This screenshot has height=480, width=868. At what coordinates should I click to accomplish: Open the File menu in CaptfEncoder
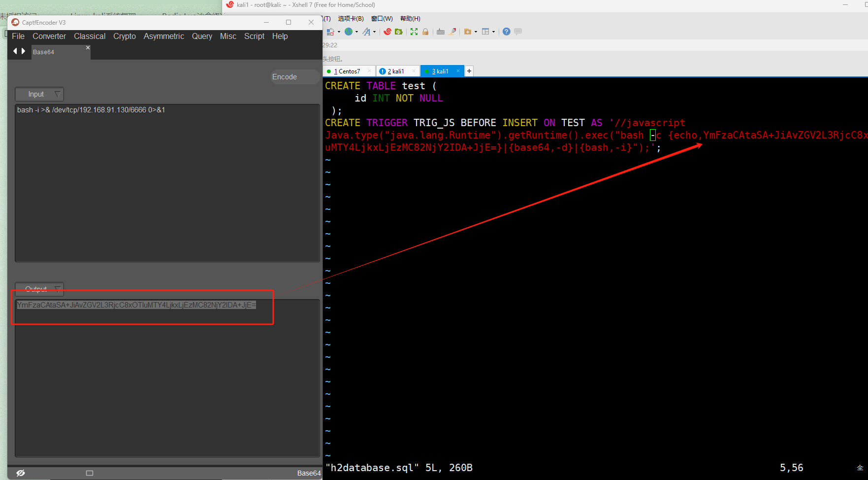coord(18,36)
